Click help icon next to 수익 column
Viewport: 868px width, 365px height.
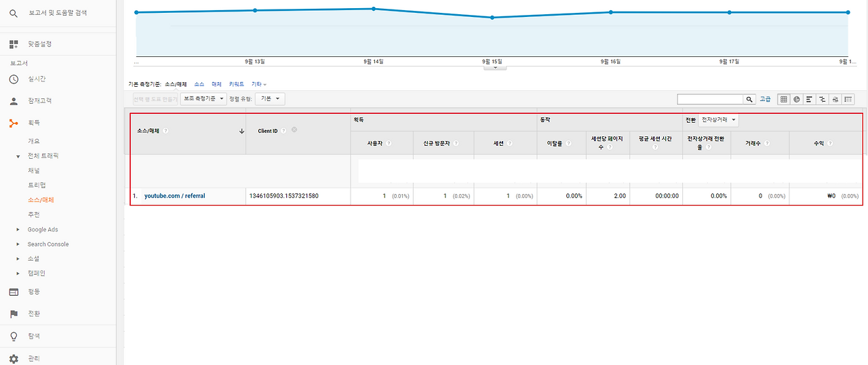tap(829, 143)
